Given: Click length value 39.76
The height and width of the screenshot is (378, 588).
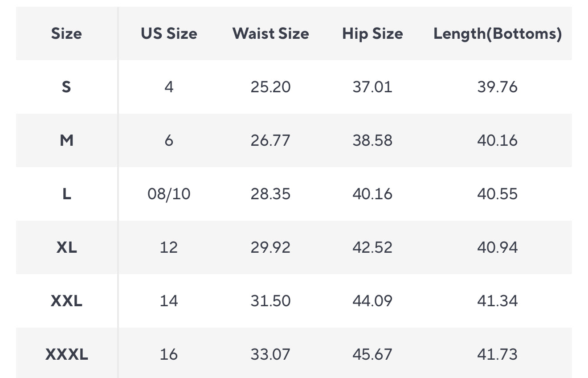Looking at the screenshot, I should click(x=498, y=87).
